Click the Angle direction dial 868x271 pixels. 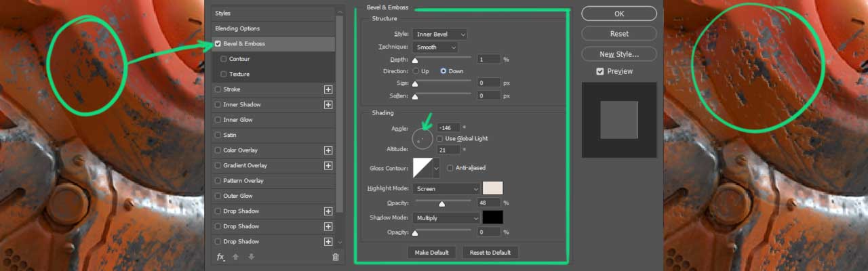pyautogui.click(x=422, y=139)
